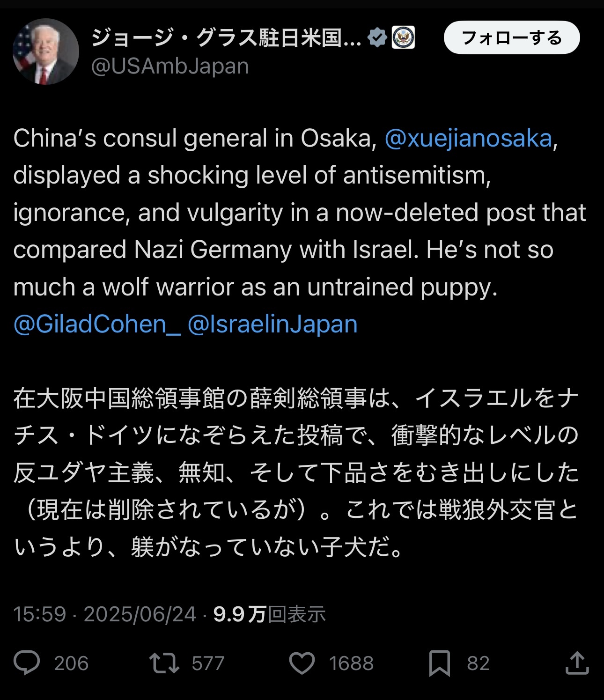The height and width of the screenshot is (700, 604).
Task: Open the reply speech bubble icon
Action: (27, 663)
